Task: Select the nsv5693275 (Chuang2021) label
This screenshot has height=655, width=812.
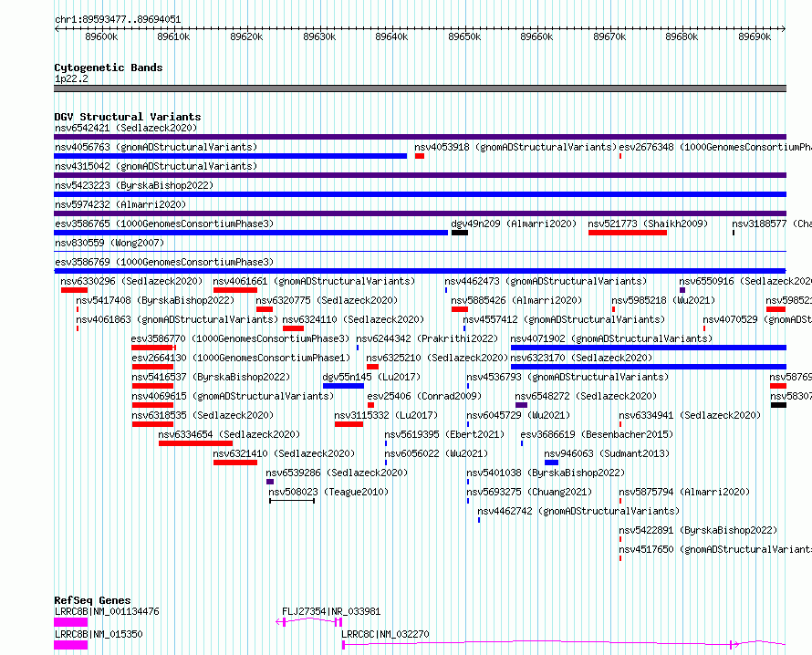Action: pyautogui.click(x=529, y=492)
